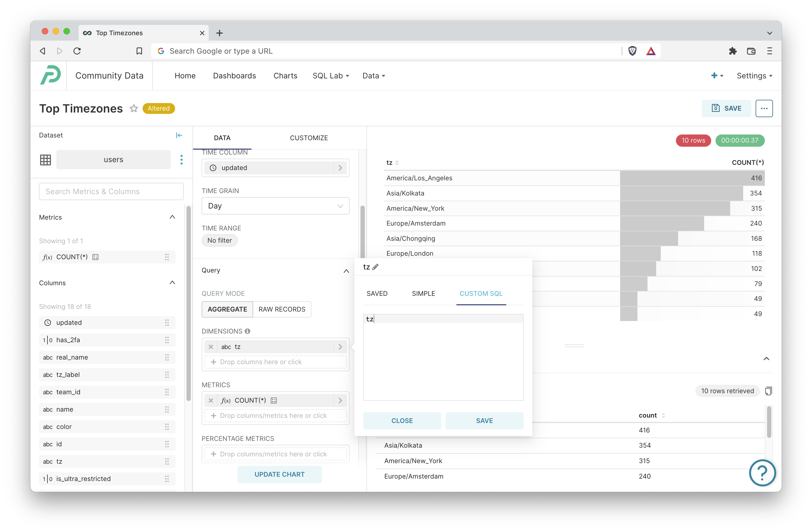The width and height of the screenshot is (812, 532).
Task: Open the Time Grain Day dropdown
Action: pos(275,206)
